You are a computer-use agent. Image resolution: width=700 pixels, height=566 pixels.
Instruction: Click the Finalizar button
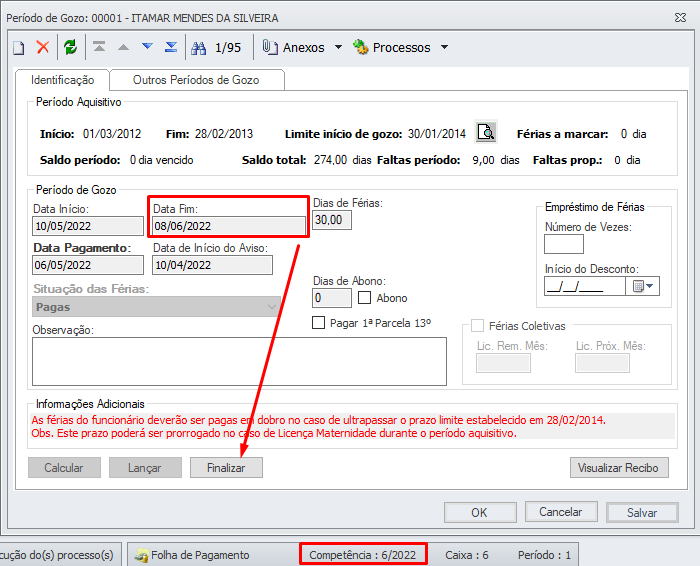[226, 468]
